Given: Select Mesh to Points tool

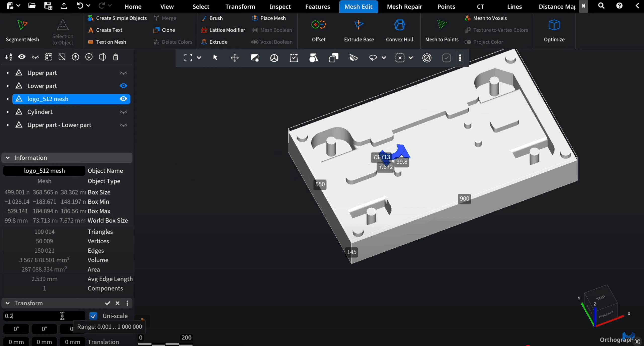Looking at the screenshot, I should pos(441,25).
